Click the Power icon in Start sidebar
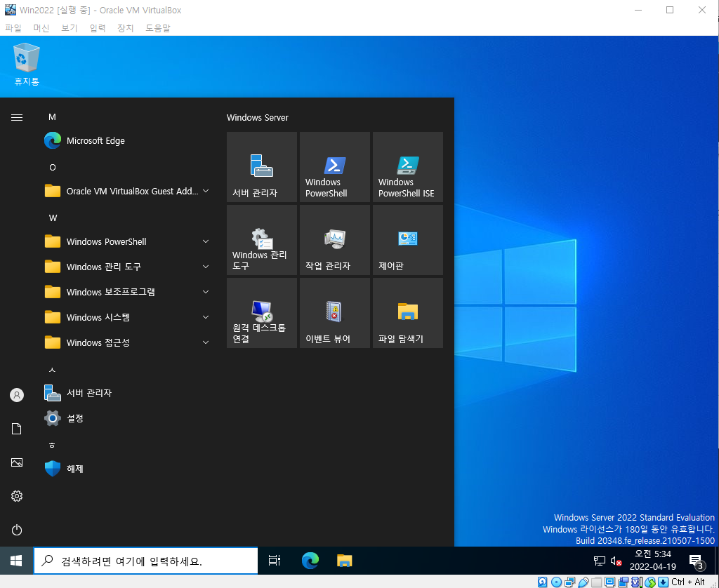 coord(17,530)
